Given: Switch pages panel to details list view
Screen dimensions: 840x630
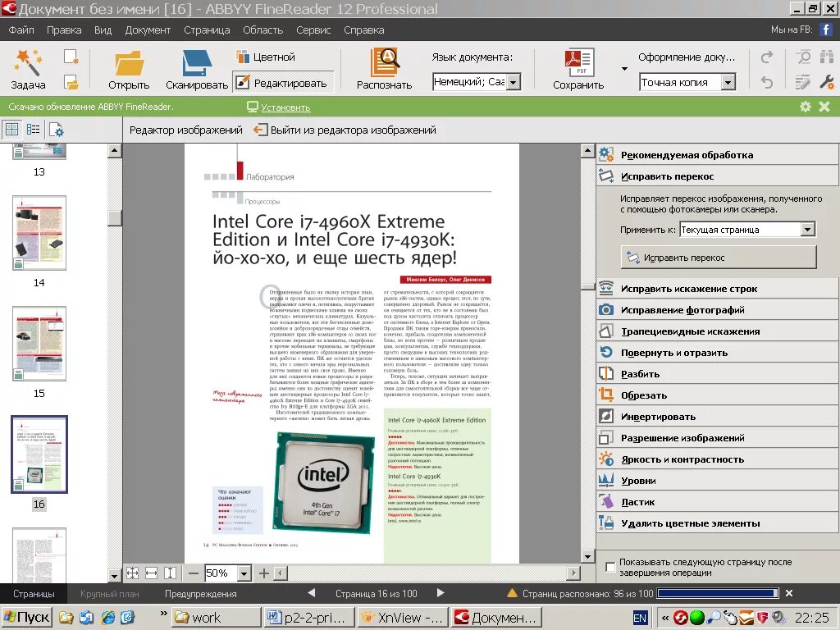Looking at the screenshot, I should pyautogui.click(x=33, y=129).
